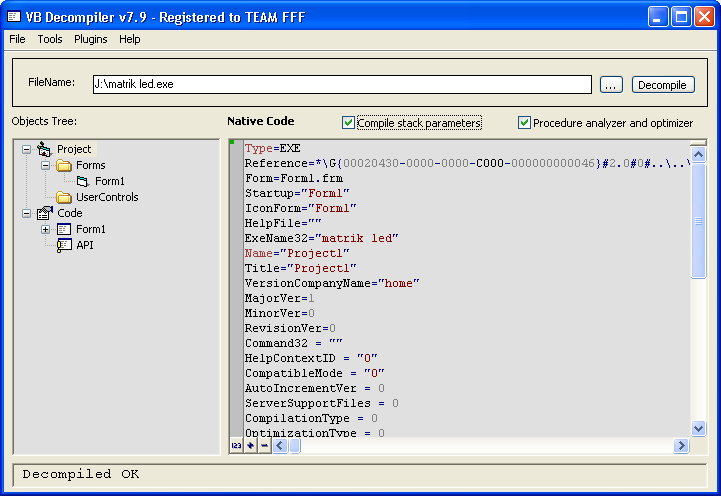
Task: Select the Form1 form icon under Forms
Action: (x=82, y=181)
